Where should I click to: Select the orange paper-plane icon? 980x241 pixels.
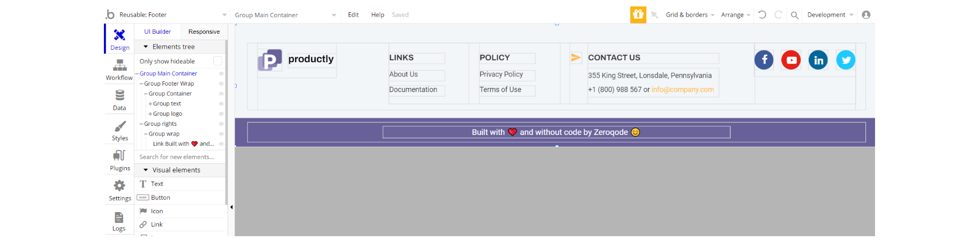click(x=576, y=57)
